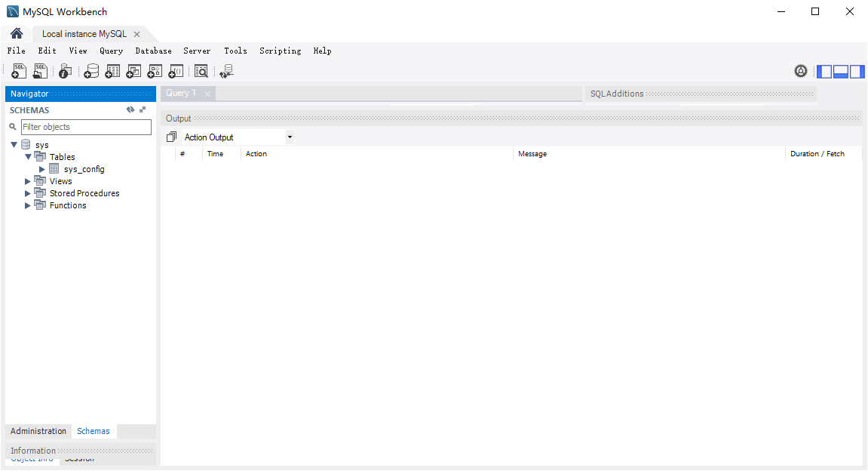Create a new view

[133, 71]
